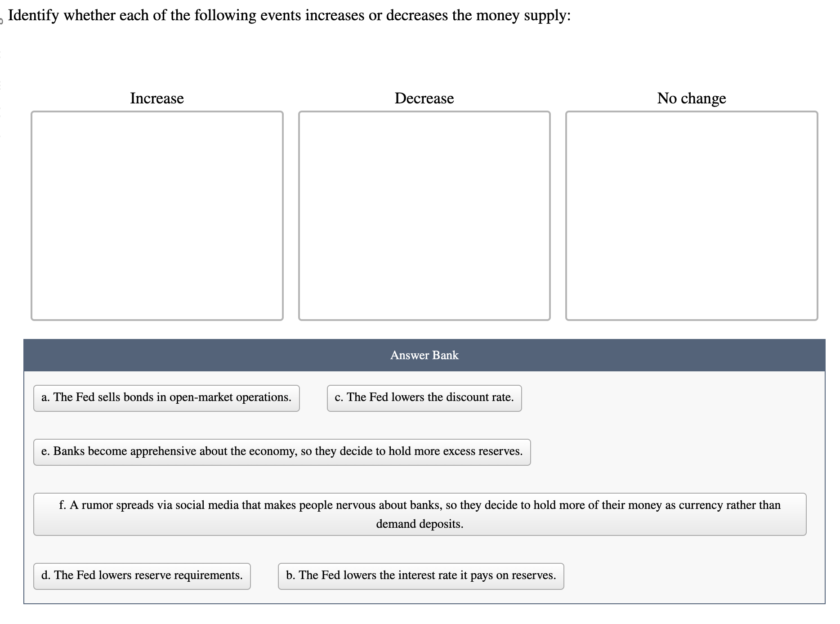
Task: Select answer card about interest rate paid on reserves
Action: [x=420, y=575]
